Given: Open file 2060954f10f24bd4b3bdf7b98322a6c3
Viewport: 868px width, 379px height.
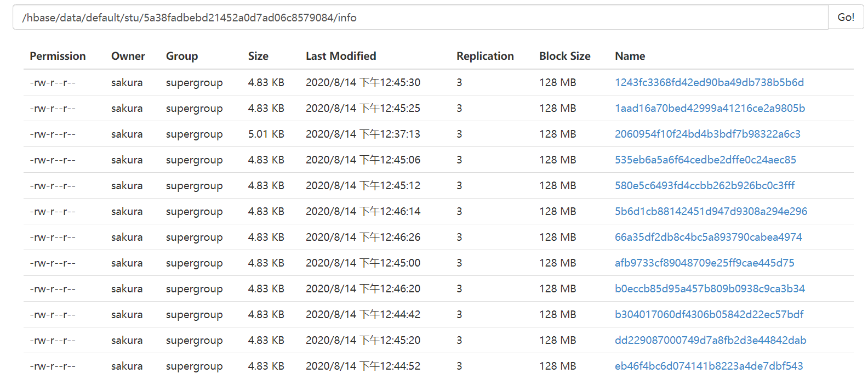Looking at the screenshot, I should coord(707,134).
